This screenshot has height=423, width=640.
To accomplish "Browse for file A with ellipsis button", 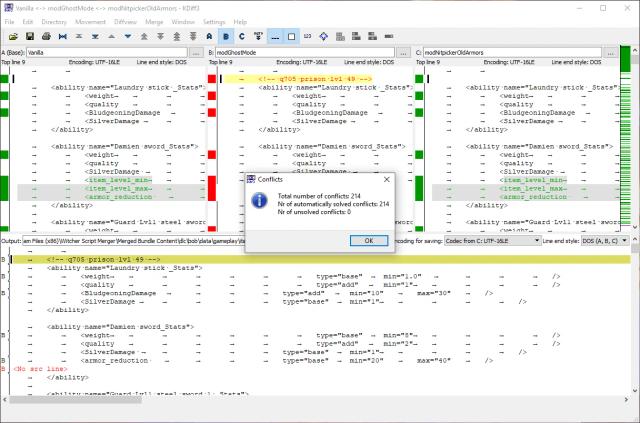I will coord(196,53).
